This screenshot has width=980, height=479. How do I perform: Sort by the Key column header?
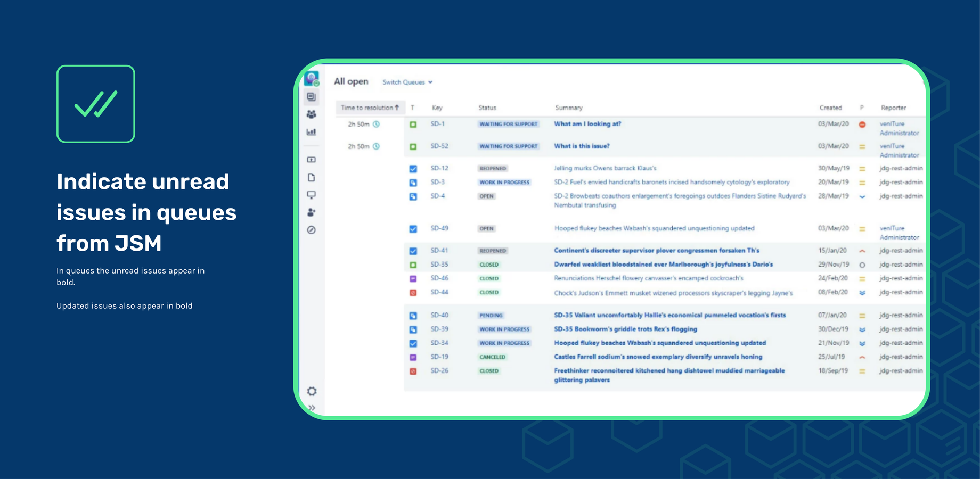click(437, 108)
